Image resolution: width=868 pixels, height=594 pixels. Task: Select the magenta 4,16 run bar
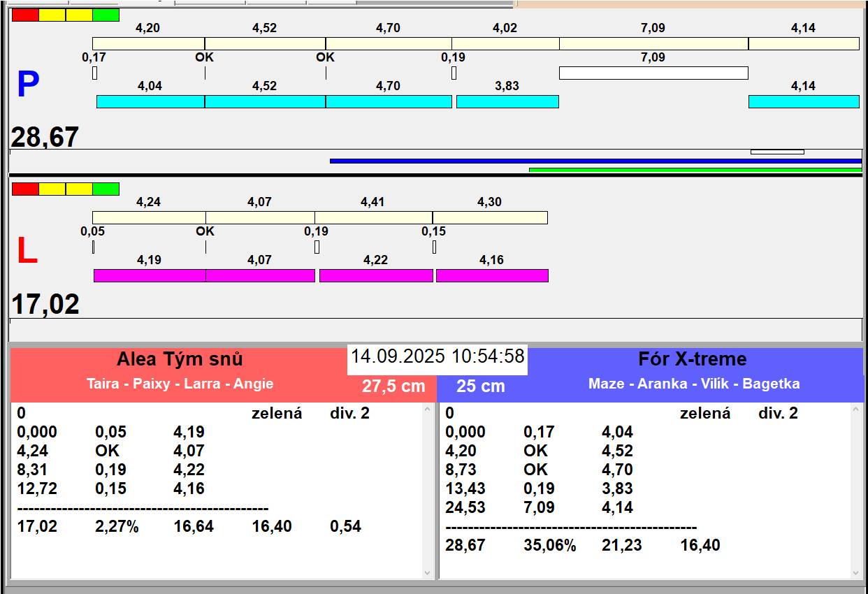click(x=492, y=275)
